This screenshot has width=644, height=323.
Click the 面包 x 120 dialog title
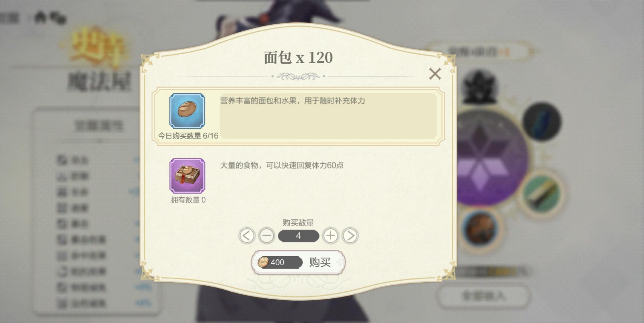[298, 58]
